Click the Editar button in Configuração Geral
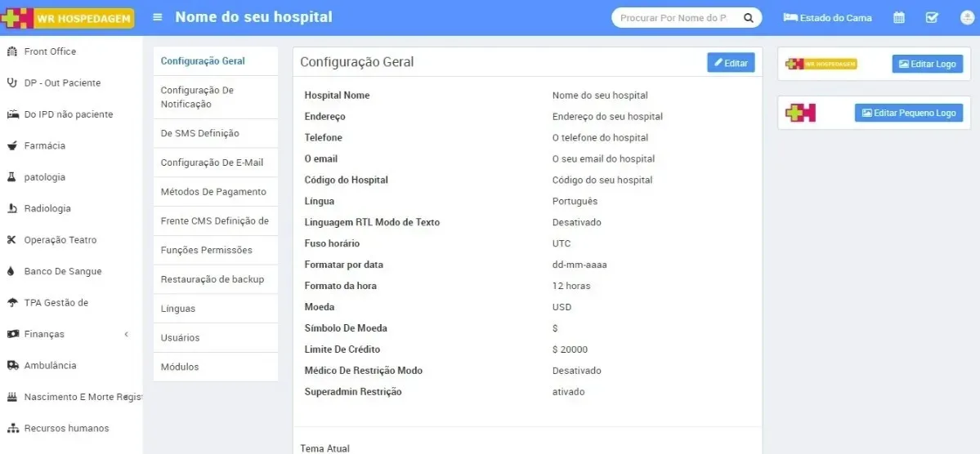The width and height of the screenshot is (980, 454). point(731,62)
